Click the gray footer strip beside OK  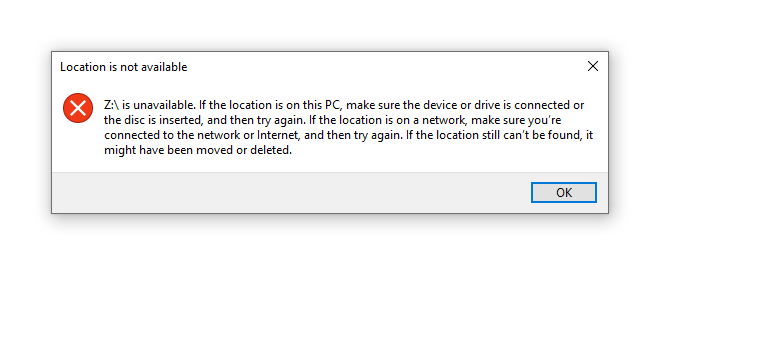click(290, 193)
